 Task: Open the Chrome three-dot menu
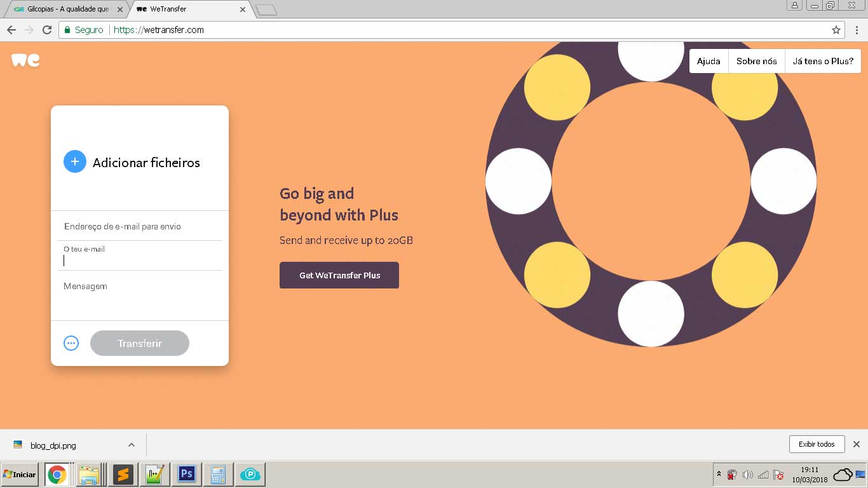[x=857, y=30]
